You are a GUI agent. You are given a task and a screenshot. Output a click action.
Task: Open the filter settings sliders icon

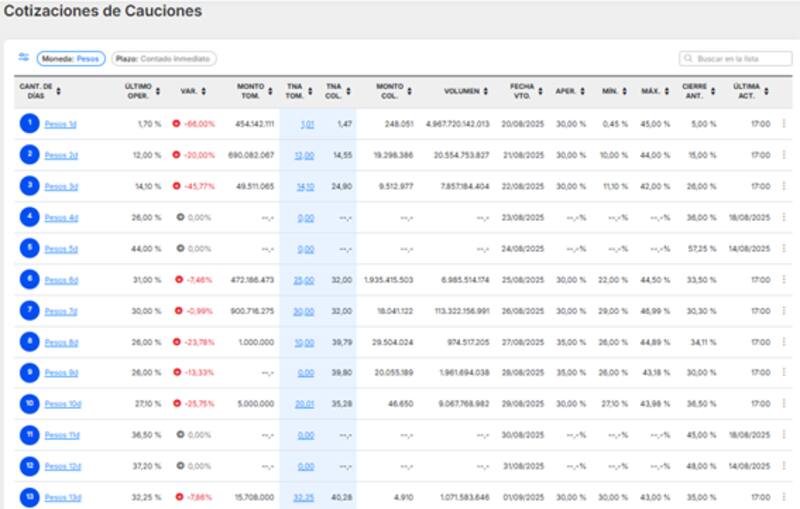pyautogui.click(x=23, y=58)
